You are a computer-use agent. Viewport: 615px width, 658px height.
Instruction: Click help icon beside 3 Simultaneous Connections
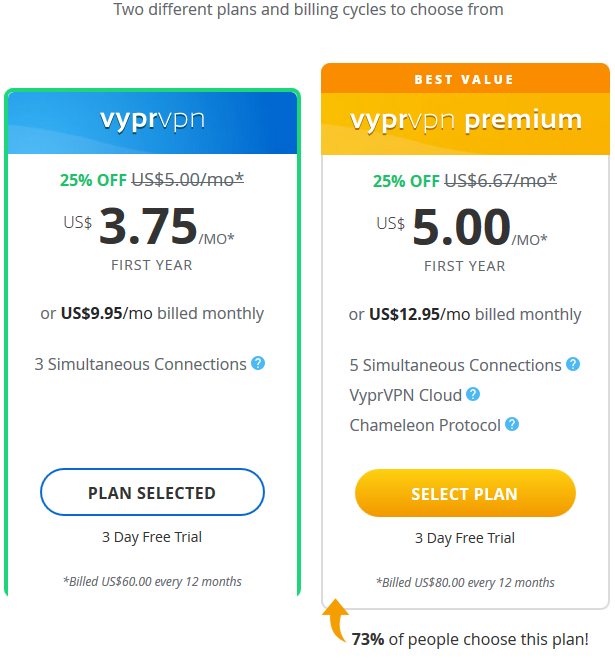[258, 363]
